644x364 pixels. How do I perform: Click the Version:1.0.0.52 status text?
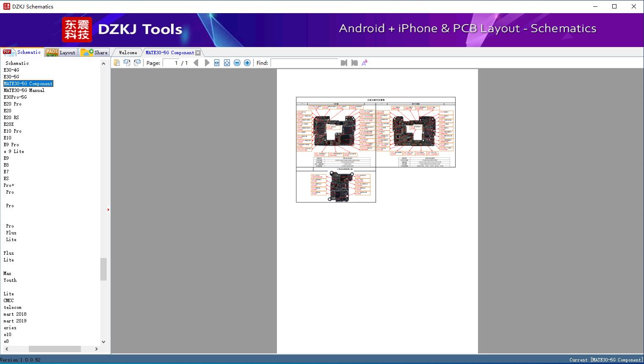coord(20,360)
